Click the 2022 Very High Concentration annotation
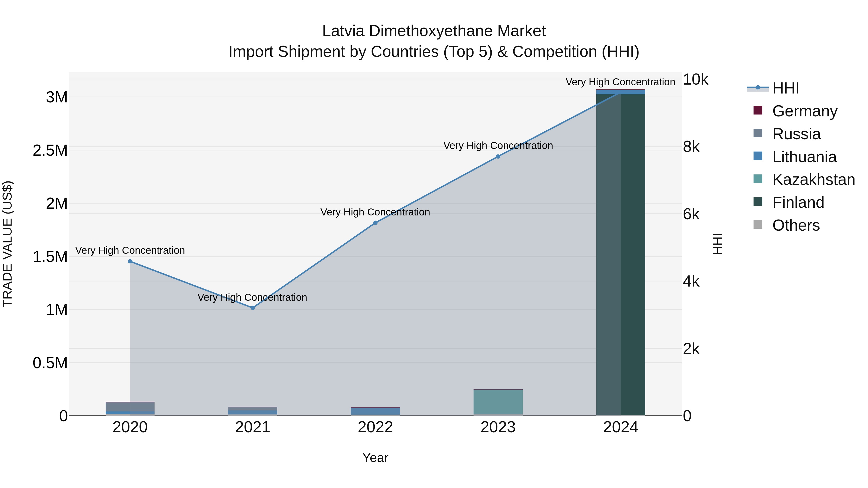 point(375,212)
